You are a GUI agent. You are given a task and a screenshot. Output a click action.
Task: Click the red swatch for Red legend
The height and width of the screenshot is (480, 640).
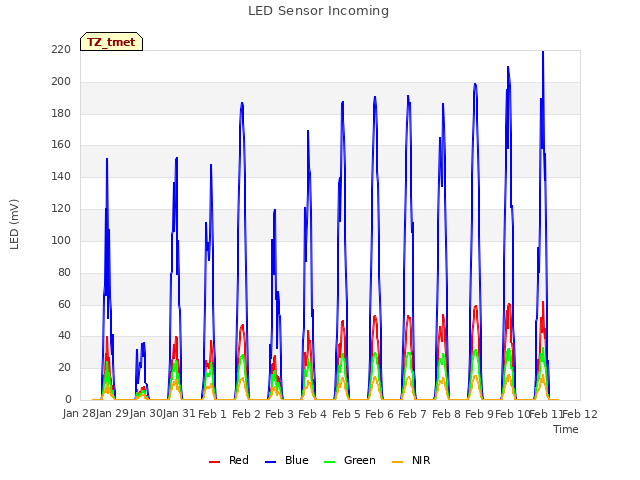214,462
